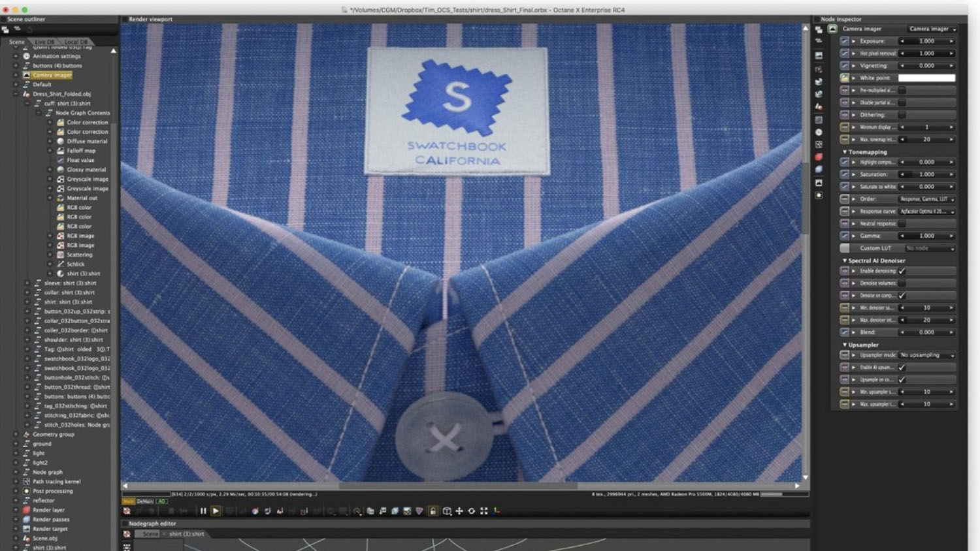Open the Upsampler mode dropdown

[x=927, y=355]
